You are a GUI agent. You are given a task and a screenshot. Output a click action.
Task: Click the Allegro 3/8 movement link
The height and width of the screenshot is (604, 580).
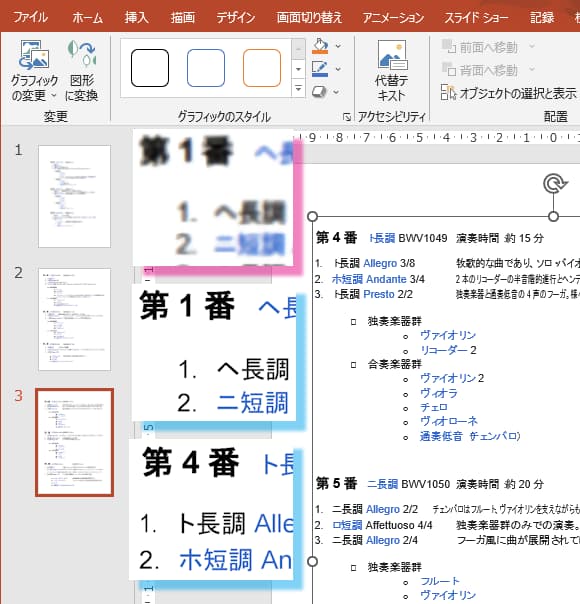click(380, 263)
